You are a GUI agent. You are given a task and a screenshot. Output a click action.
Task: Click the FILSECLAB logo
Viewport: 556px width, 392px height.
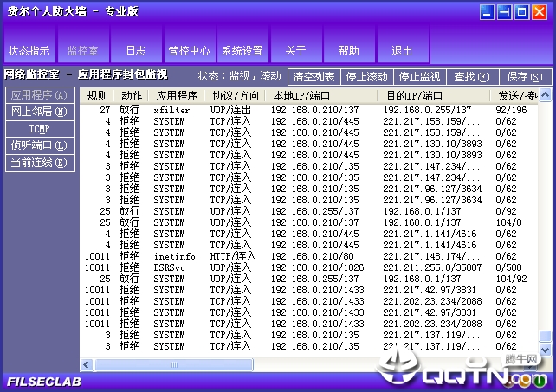point(44,382)
